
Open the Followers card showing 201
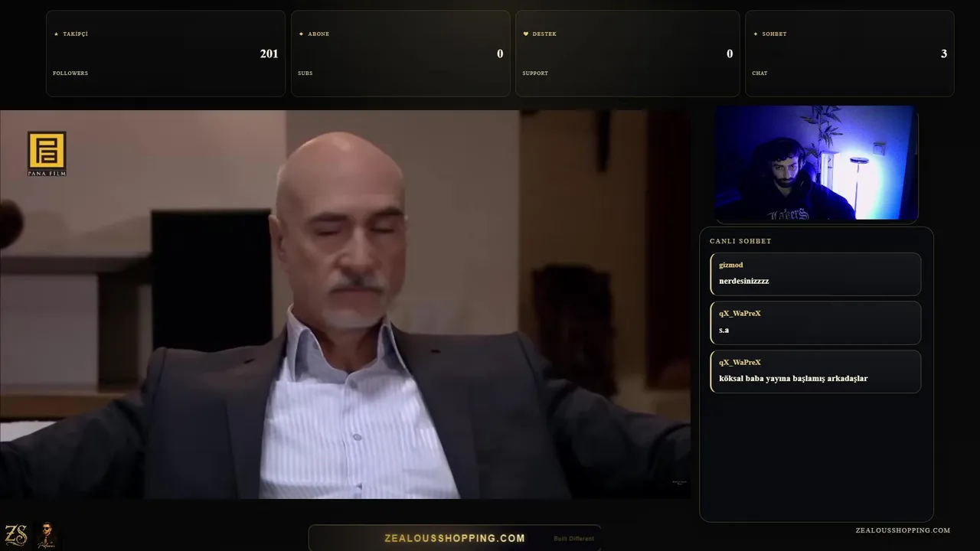coord(165,54)
